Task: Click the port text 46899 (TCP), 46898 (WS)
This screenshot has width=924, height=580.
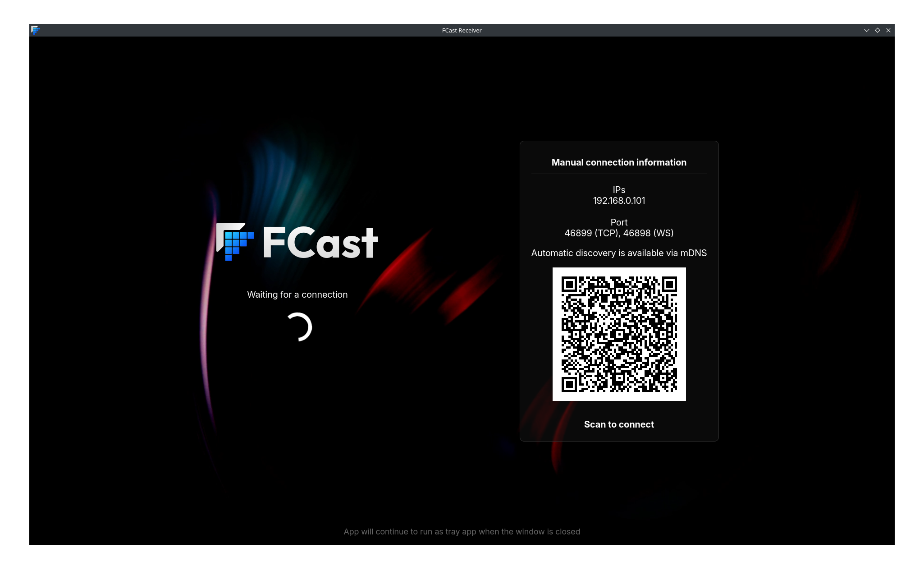Action: [x=619, y=233]
